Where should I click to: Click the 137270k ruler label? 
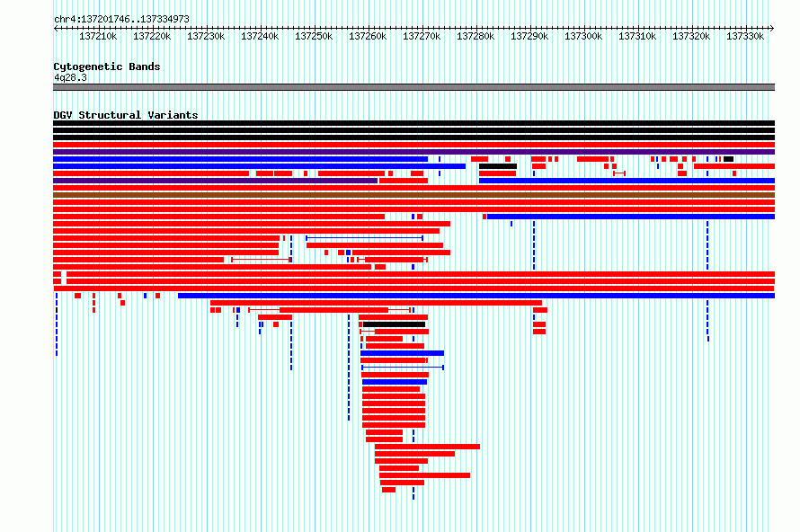(x=422, y=36)
